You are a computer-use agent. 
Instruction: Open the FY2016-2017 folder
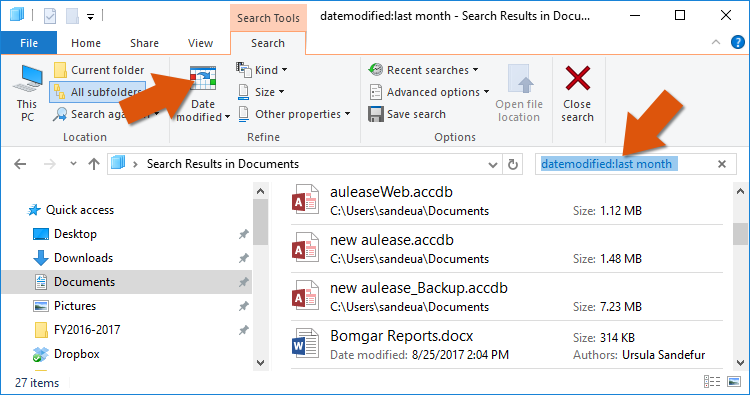[x=87, y=329]
